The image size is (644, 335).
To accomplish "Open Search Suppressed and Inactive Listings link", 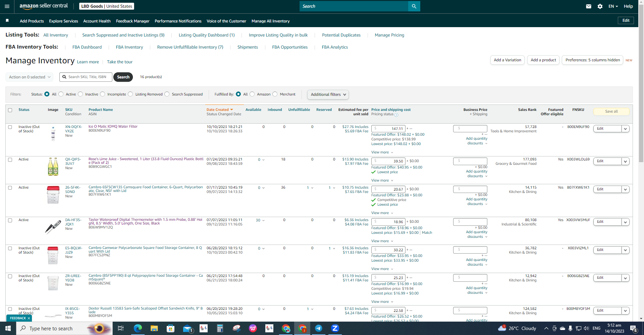I will pos(123,35).
